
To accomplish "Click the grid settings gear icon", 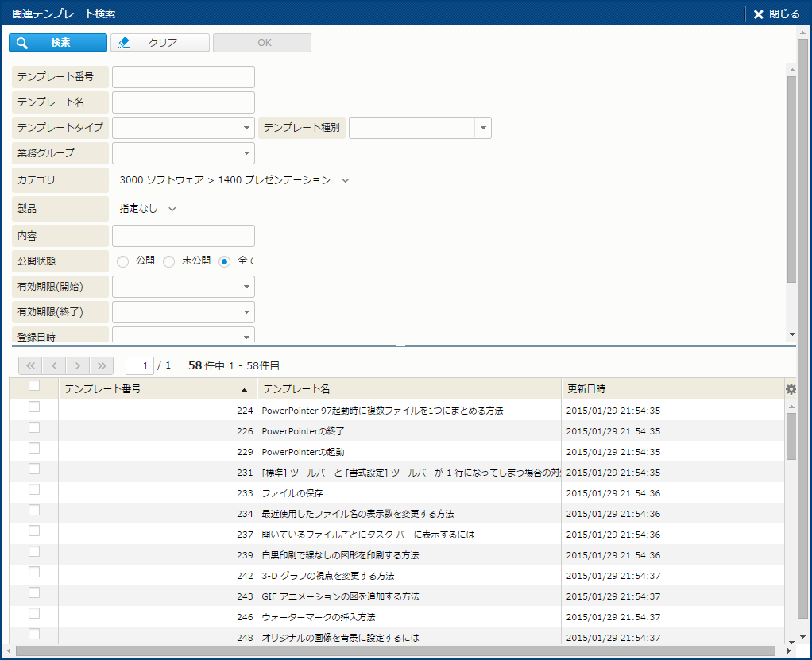I will tap(791, 389).
